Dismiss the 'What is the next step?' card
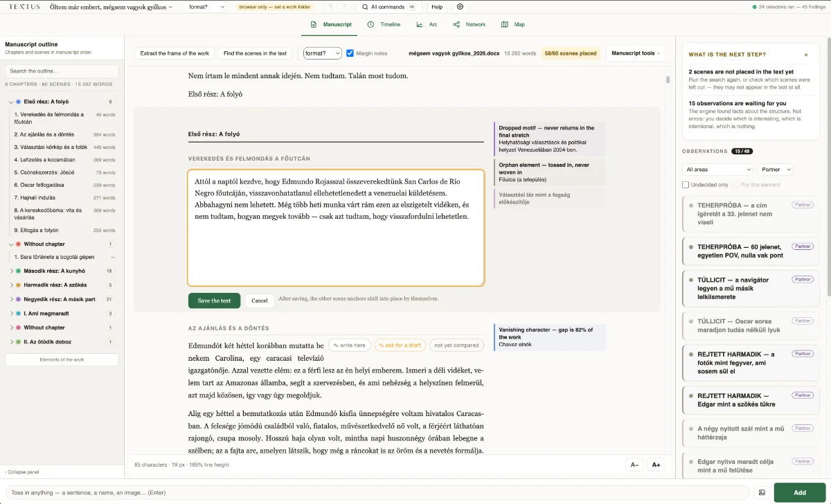831x504 pixels. pyautogui.click(x=806, y=54)
